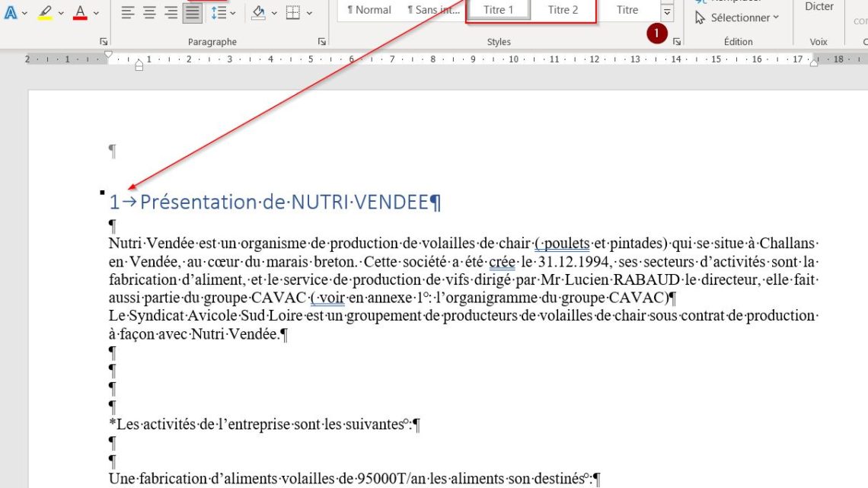Viewport: 868px width, 488px height.
Task: Align text left
Action: (128, 12)
